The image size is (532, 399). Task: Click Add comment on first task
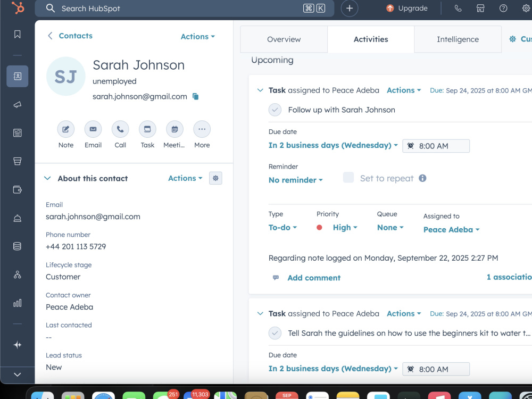314,278
